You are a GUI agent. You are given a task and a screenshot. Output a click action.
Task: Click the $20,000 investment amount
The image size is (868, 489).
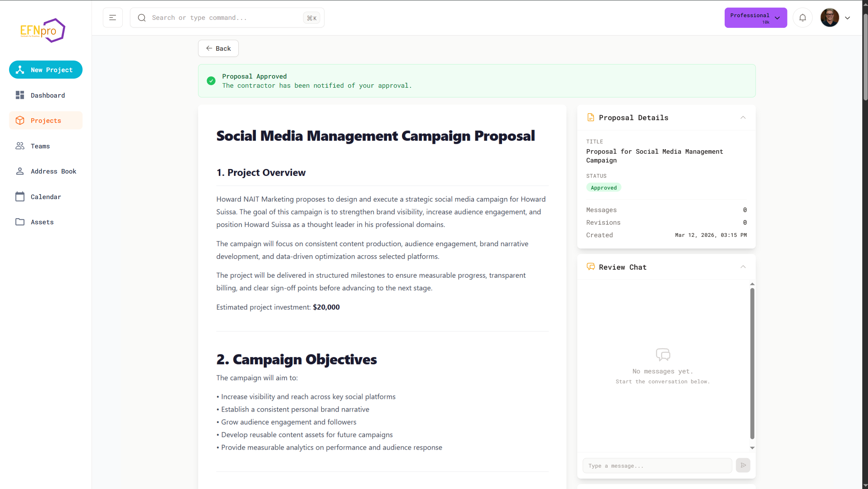pos(326,307)
